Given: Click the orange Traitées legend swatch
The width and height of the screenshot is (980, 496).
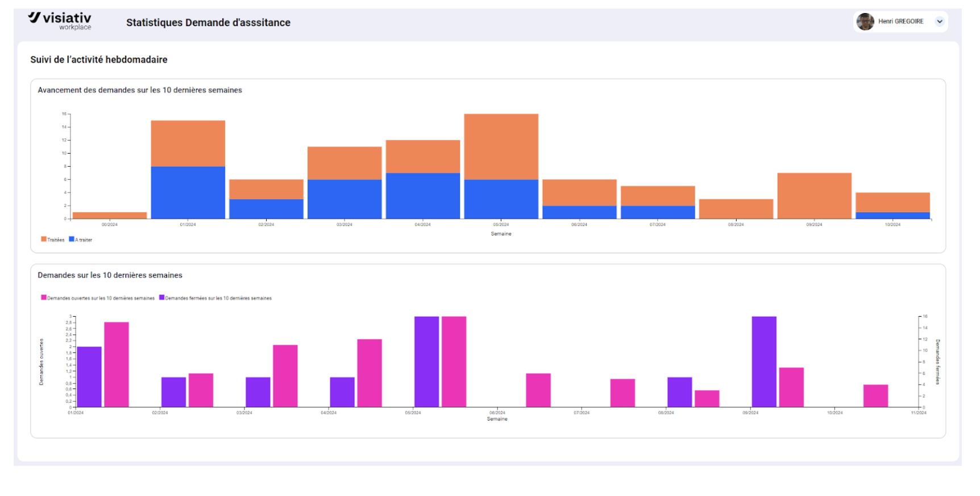Looking at the screenshot, I should click(44, 239).
